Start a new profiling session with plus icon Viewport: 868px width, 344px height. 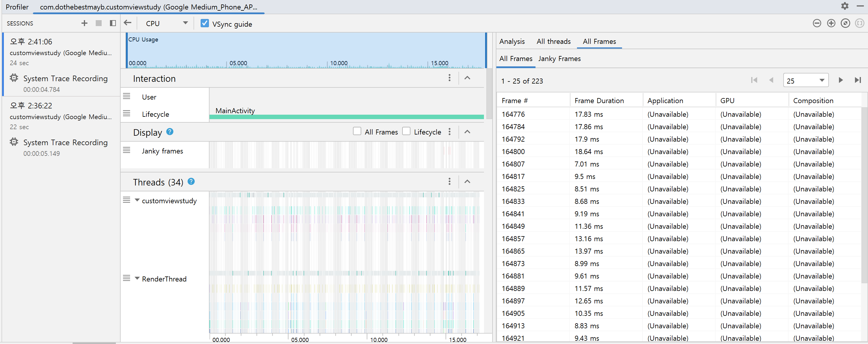point(84,23)
